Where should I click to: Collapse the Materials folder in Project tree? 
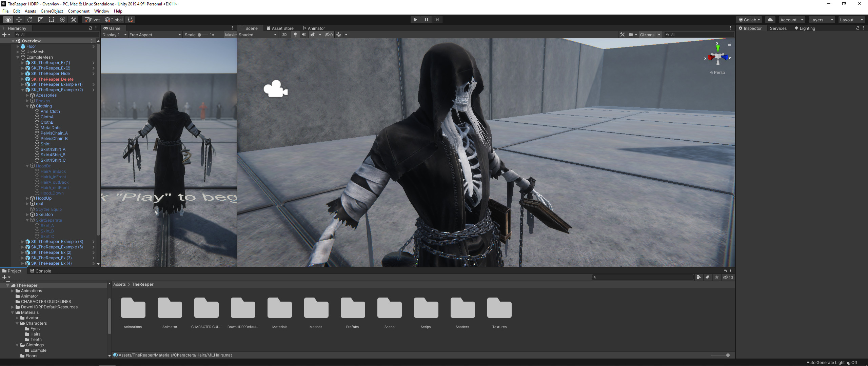tap(13, 312)
